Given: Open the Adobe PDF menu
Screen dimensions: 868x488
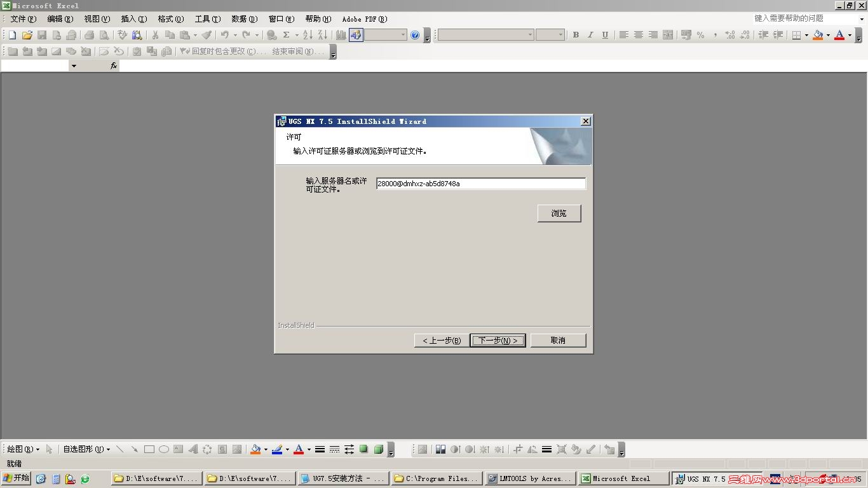Looking at the screenshot, I should (365, 19).
